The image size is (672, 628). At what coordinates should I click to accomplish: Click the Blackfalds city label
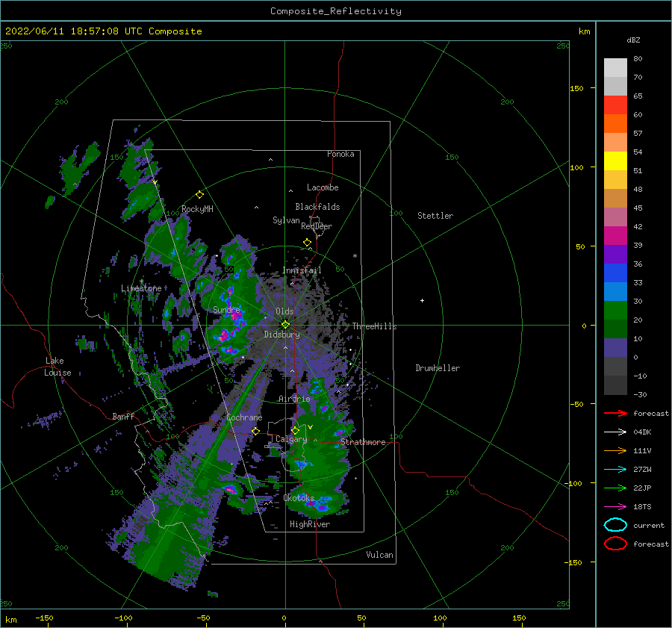[x=317, y=207]
